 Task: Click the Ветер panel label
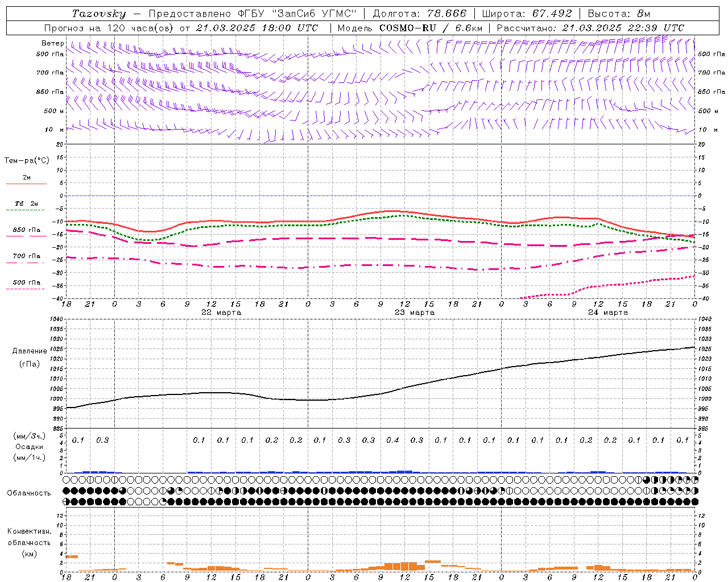53,43
